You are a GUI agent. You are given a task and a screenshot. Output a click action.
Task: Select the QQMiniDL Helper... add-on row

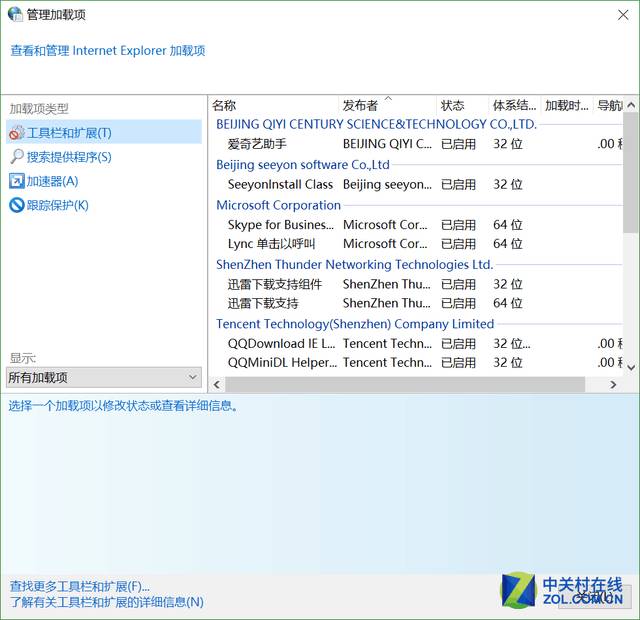(x=416, y=362)
